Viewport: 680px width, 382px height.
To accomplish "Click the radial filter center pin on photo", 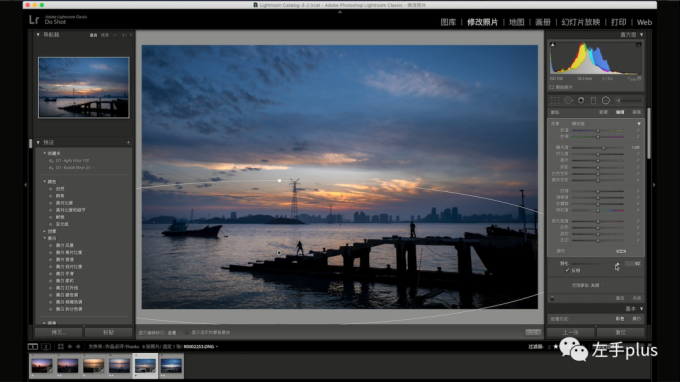I will (279, 253).
